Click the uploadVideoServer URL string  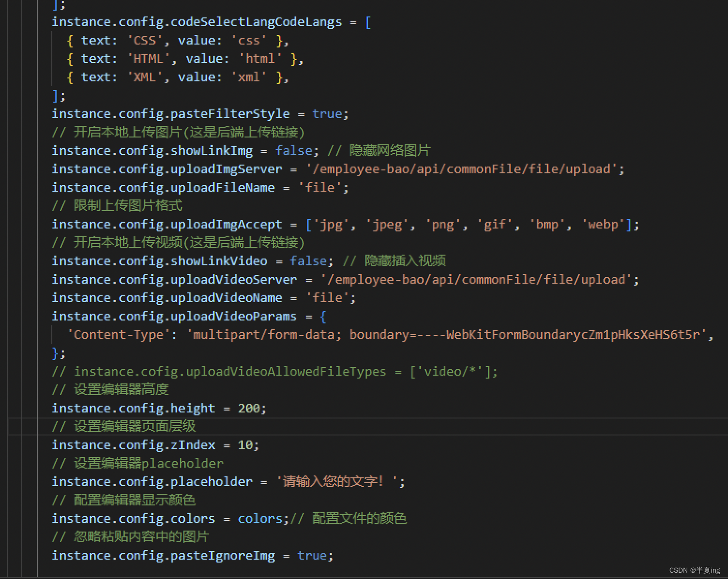(476, 280)
